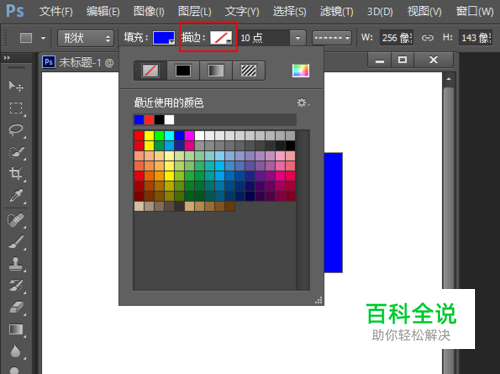
Task: Click the document vertical scrollbar up arrow
Action: click(x=449, y=79)
